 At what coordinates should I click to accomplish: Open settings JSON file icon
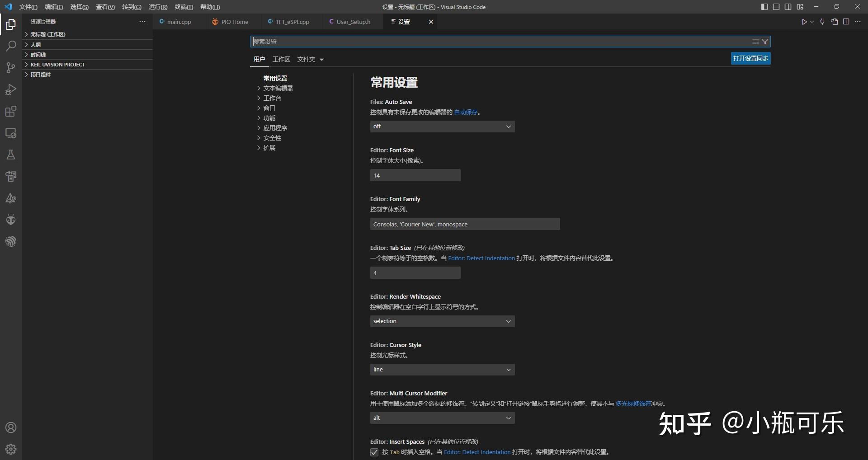coord(835,22)
